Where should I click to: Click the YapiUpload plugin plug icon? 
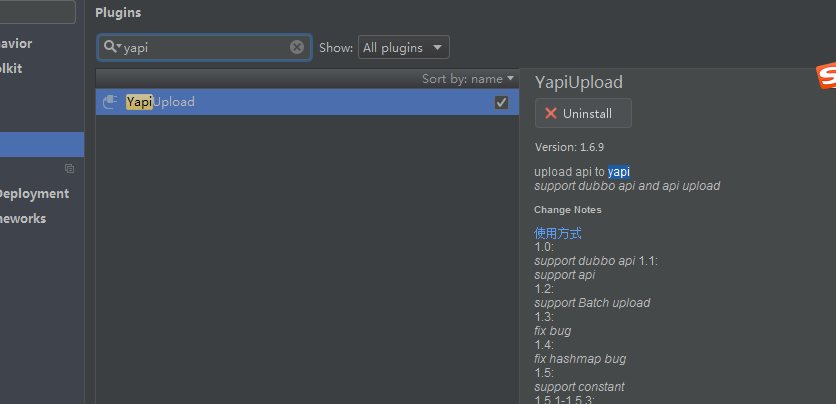coord(110,102)
